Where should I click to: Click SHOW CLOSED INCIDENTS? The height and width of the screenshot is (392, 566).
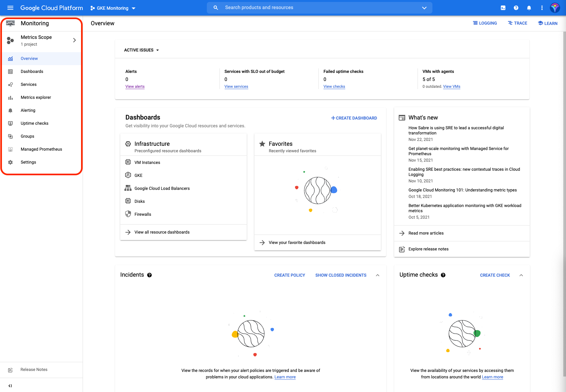[341, 275]
